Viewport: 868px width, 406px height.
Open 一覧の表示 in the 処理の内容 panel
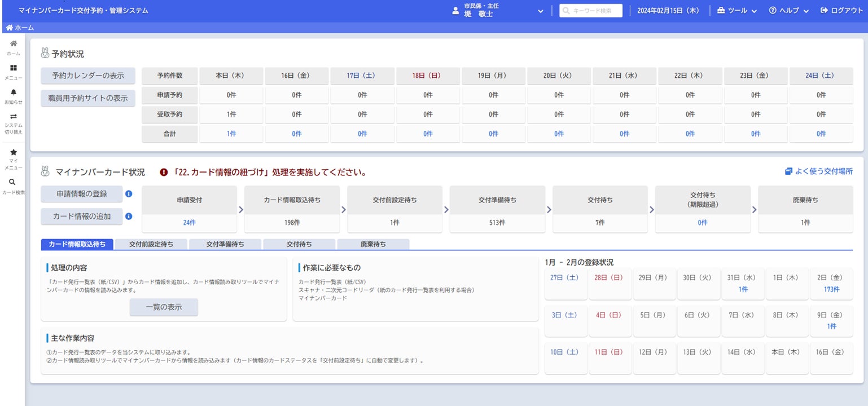[164, 307]
